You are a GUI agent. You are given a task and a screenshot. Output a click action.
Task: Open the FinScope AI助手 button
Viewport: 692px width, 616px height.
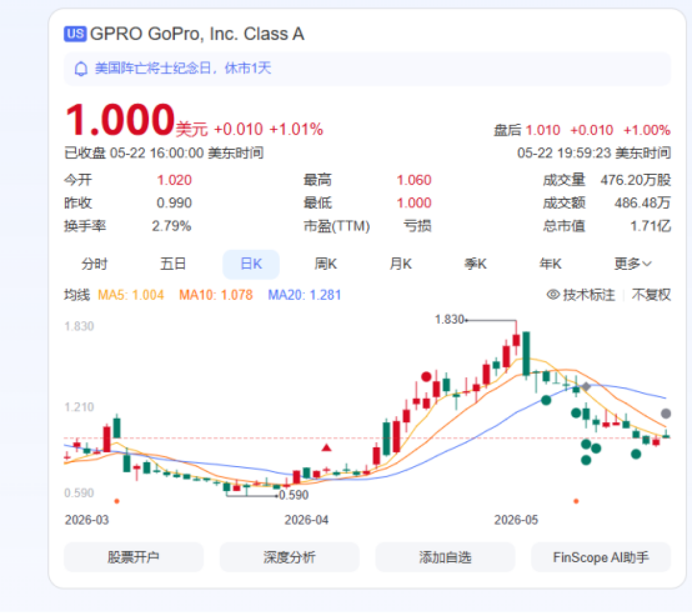600,557
